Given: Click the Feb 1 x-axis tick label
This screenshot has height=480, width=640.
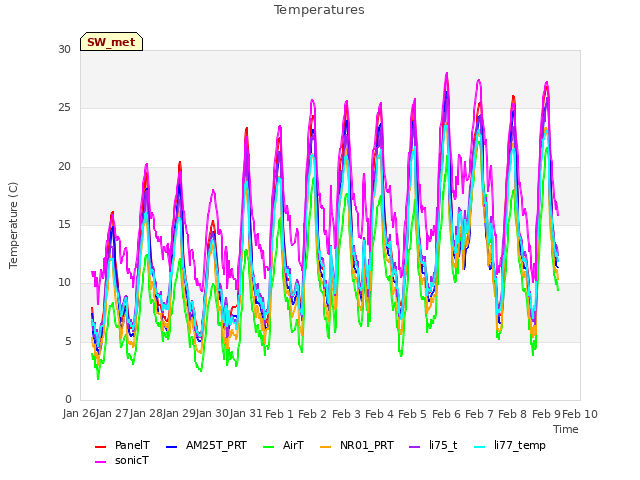Looking at the screenshot, I should pyautogui.click(x=280, y=414).
